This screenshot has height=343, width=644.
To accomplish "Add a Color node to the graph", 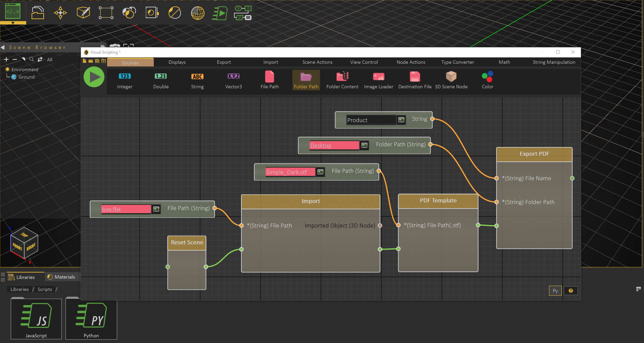I will (487, 80).
